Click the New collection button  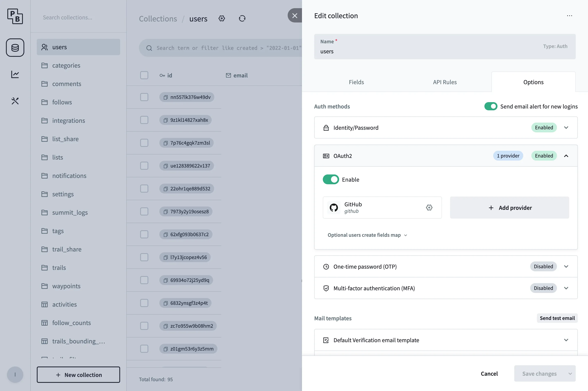[x=78, y=374]
